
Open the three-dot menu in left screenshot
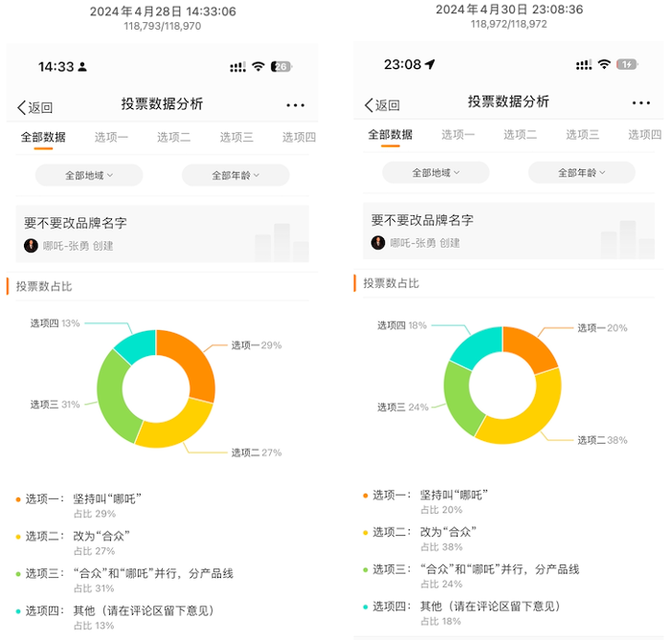coord(295,105)
